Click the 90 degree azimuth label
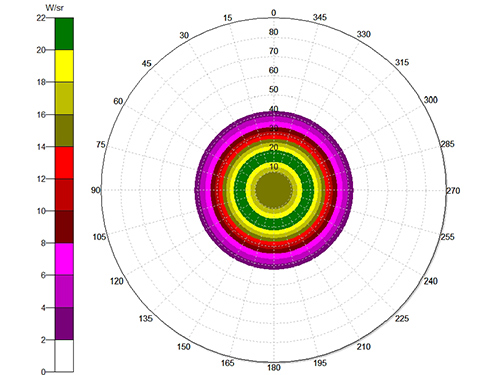Screen dimensions: 500x375 (95, 190)
